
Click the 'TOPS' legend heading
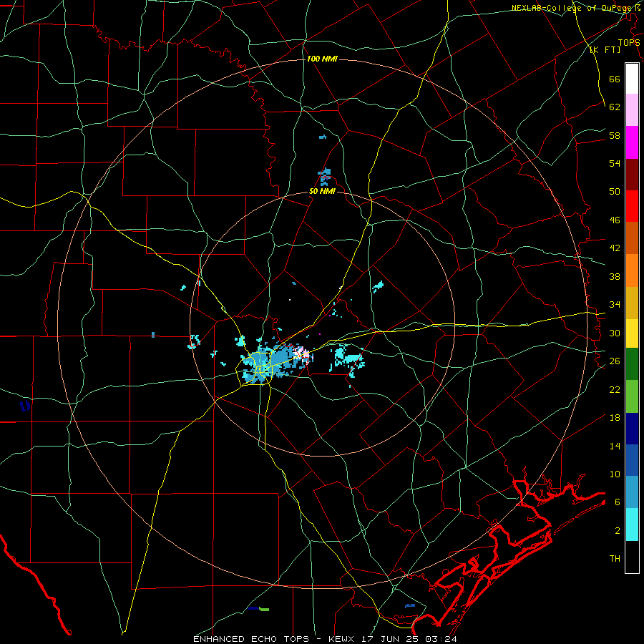[628, 43]
